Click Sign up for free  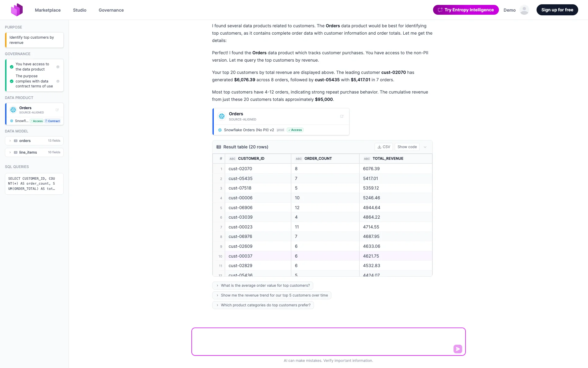tap(557, 10)
